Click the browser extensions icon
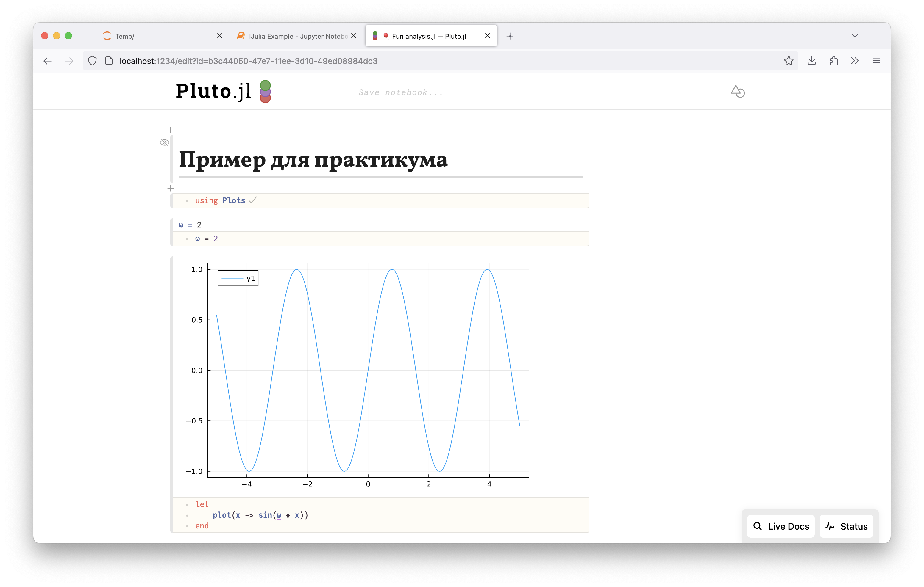Screen dimensions: 924x587 (833, 61)
